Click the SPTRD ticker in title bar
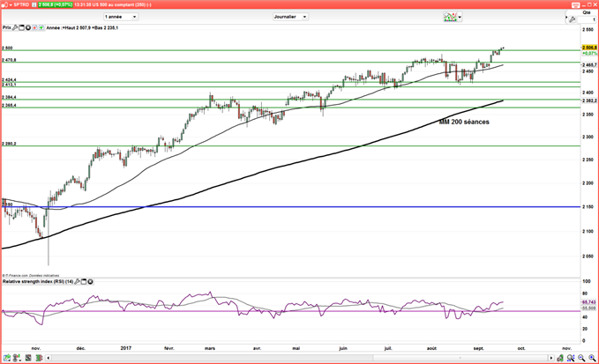The width and height of the screenshot is (599, 364). tap(21, 4)
